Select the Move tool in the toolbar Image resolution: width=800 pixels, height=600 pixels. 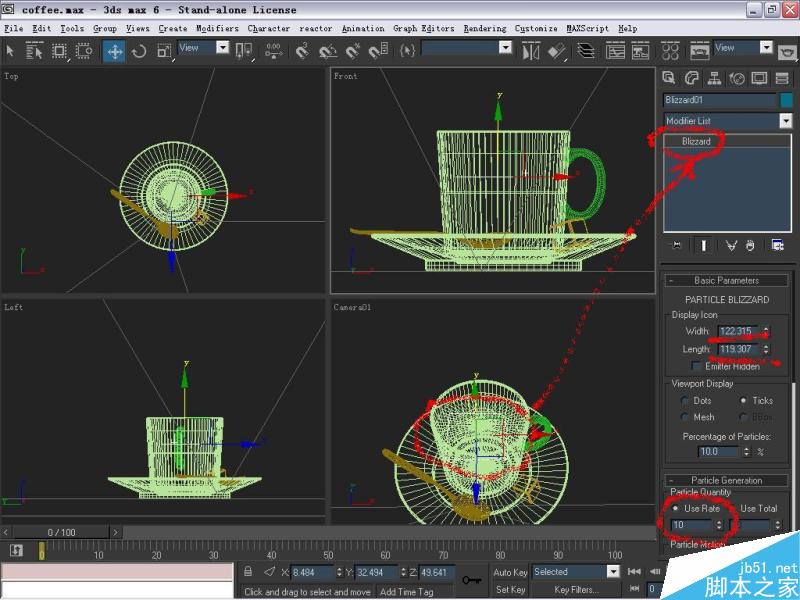pyautogui.click(x=115, y=51)
